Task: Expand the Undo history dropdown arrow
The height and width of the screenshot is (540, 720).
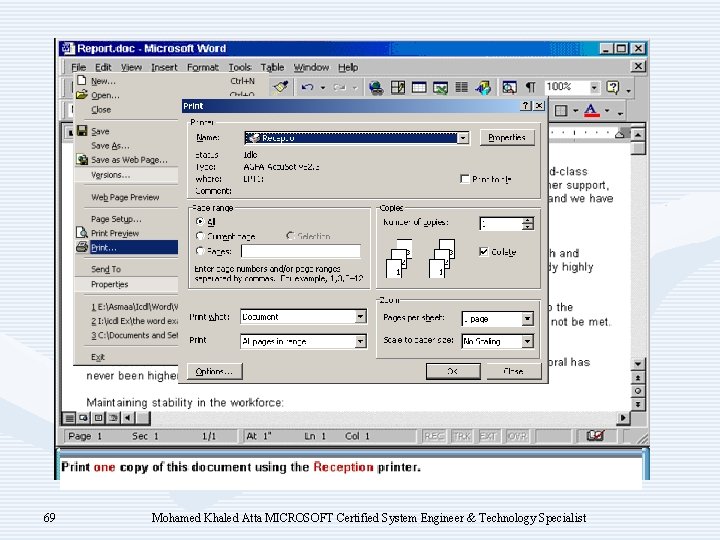Action: point(323,87)
